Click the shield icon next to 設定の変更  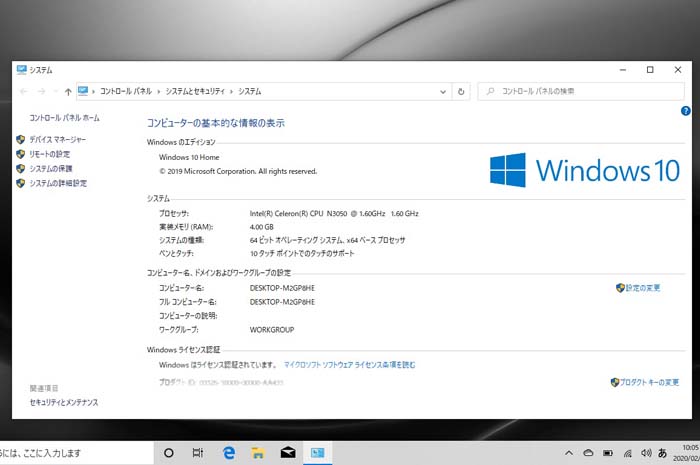620,288
